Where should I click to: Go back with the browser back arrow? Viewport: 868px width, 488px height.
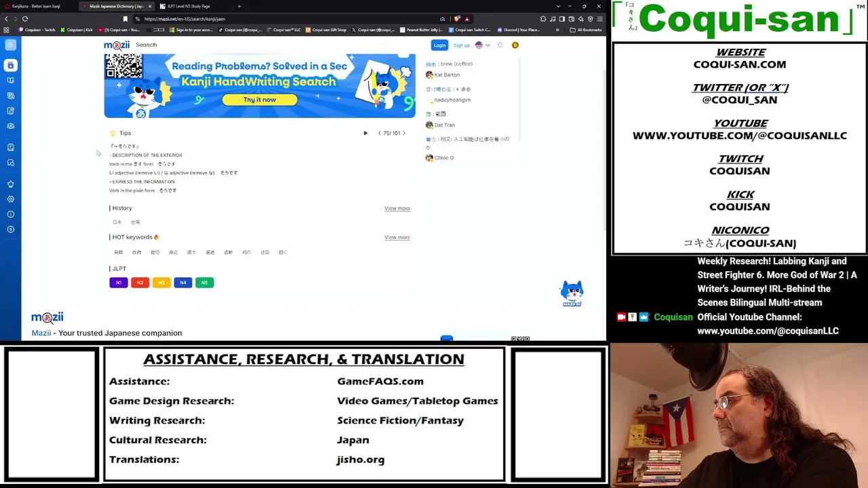pos(7,19)
